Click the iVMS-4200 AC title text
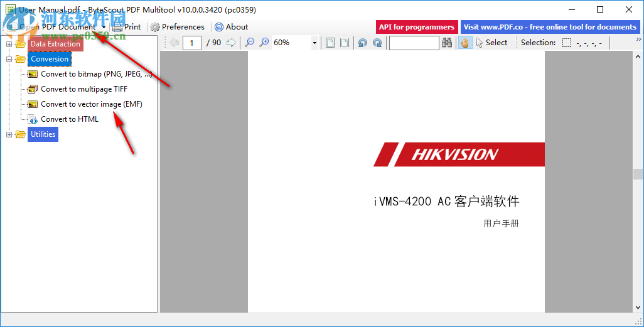Viewport: 644px width, 327px height. 447,201
